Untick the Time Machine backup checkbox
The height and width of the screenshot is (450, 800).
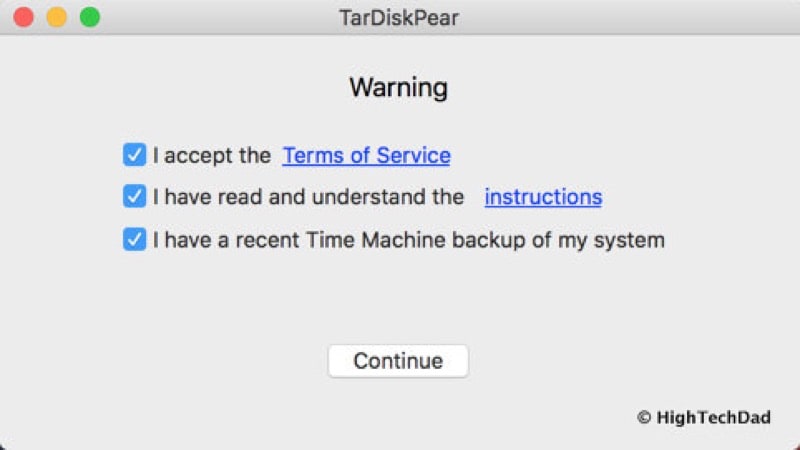tap(134, 240)
